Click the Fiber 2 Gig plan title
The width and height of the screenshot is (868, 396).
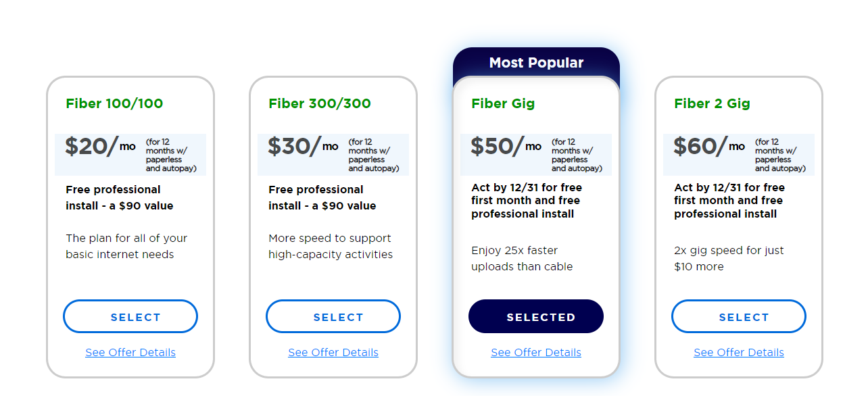pos(712,103)
